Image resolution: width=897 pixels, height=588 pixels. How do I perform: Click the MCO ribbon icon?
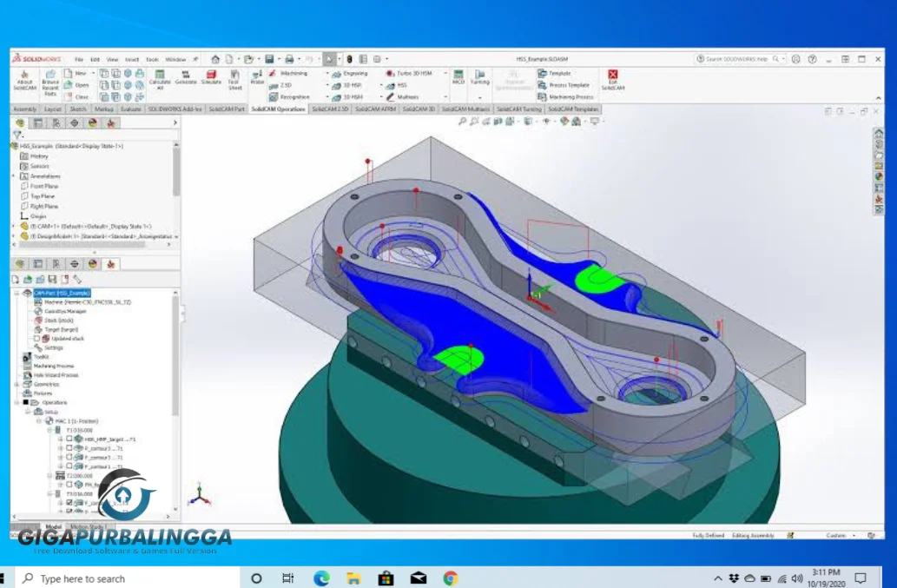458,77
